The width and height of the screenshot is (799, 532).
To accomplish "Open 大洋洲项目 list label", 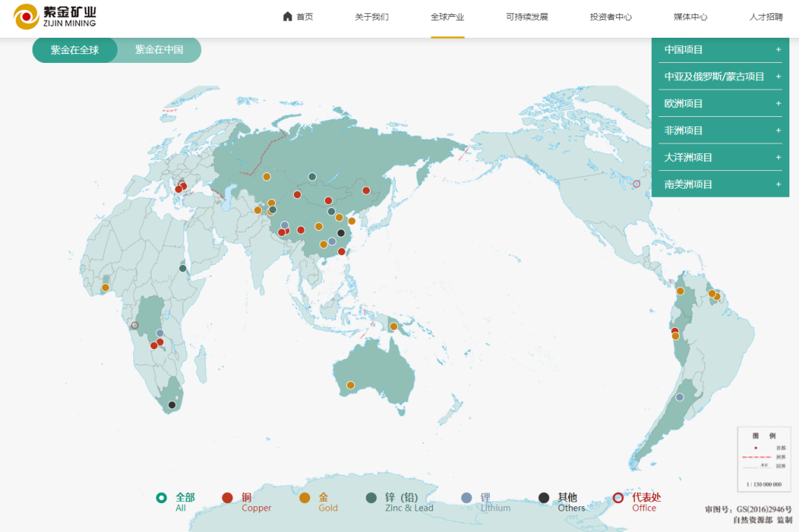I will point(688,158).
